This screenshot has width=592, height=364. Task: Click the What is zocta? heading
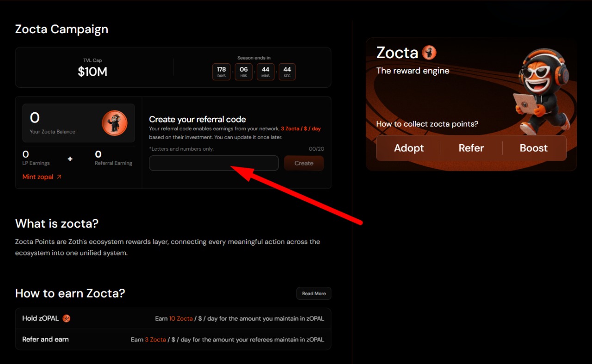57,224
